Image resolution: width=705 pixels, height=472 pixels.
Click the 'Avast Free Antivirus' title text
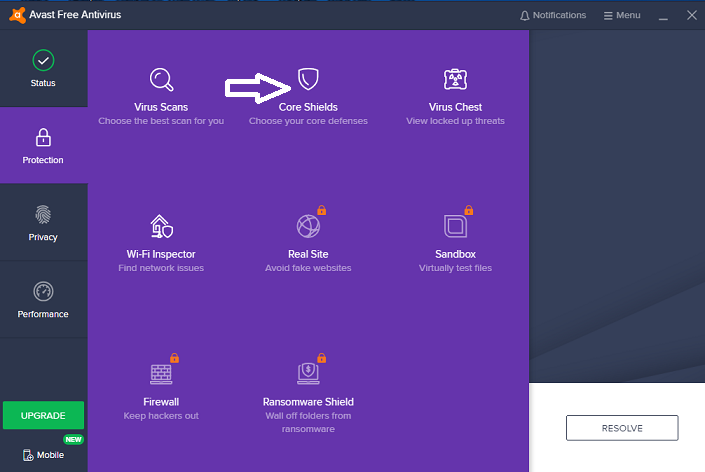pyautogui.click(x=75, y=15)
